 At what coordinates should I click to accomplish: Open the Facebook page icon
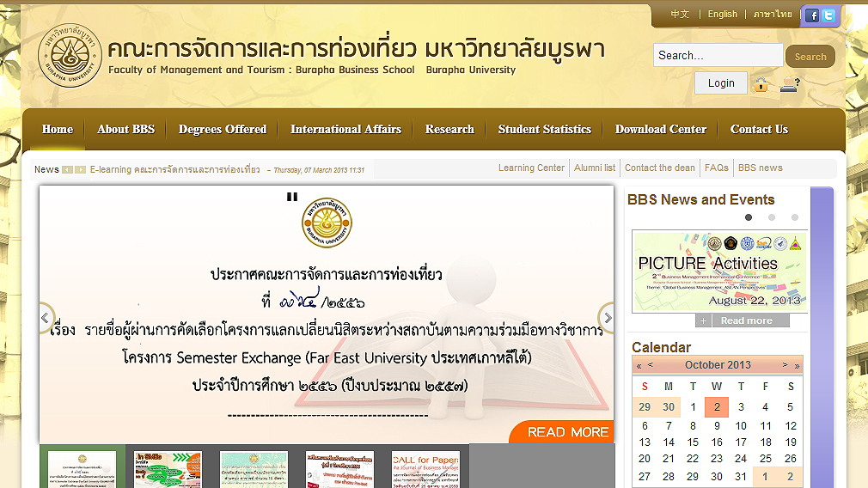pyautogui.click(x=812, y=15)
